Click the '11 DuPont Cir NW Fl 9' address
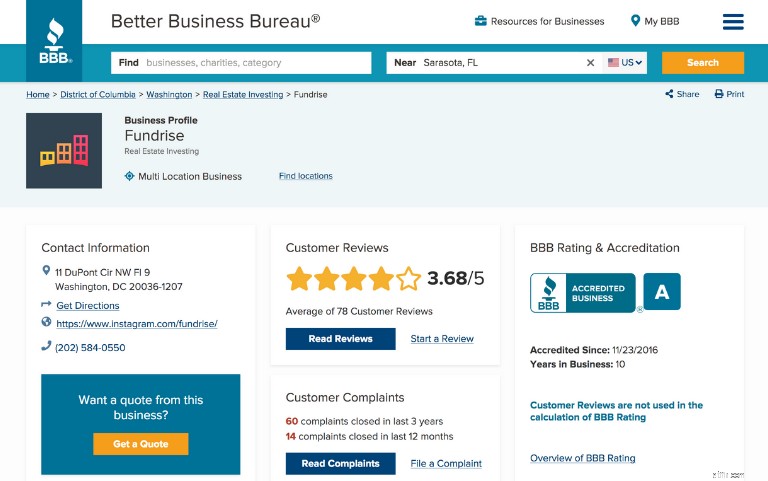 click(102, 272)
